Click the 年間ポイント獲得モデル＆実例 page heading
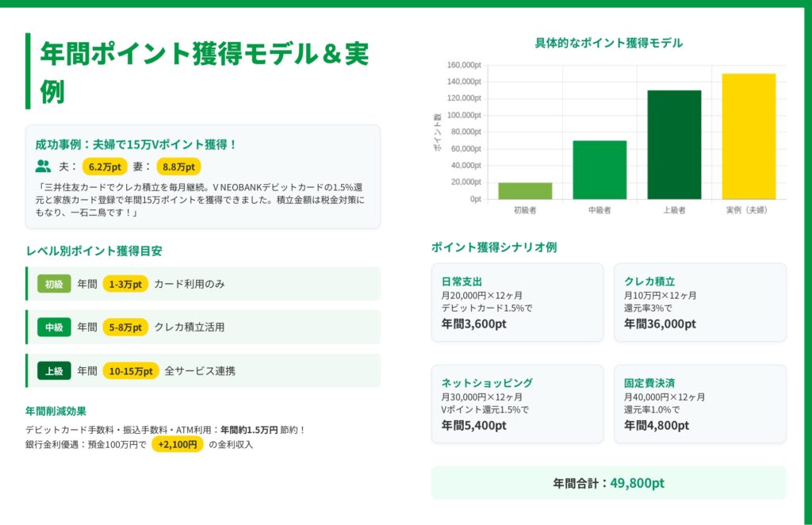812x525 pixels. (204, 71)
